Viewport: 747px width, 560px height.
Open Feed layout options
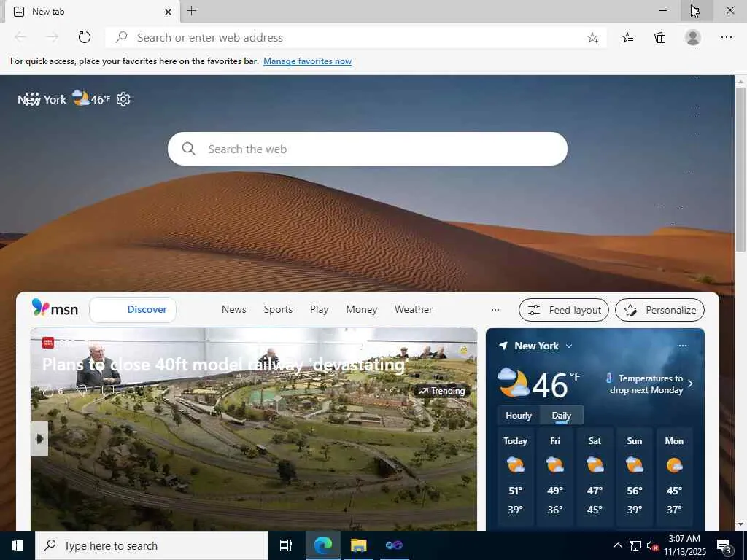pos(564,310)
